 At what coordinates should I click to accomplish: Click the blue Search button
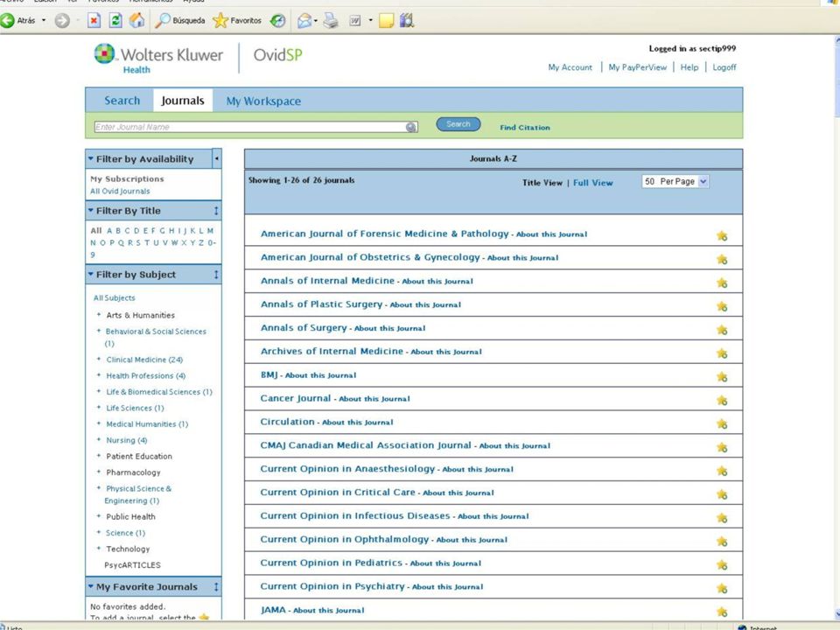click(458, 124)
